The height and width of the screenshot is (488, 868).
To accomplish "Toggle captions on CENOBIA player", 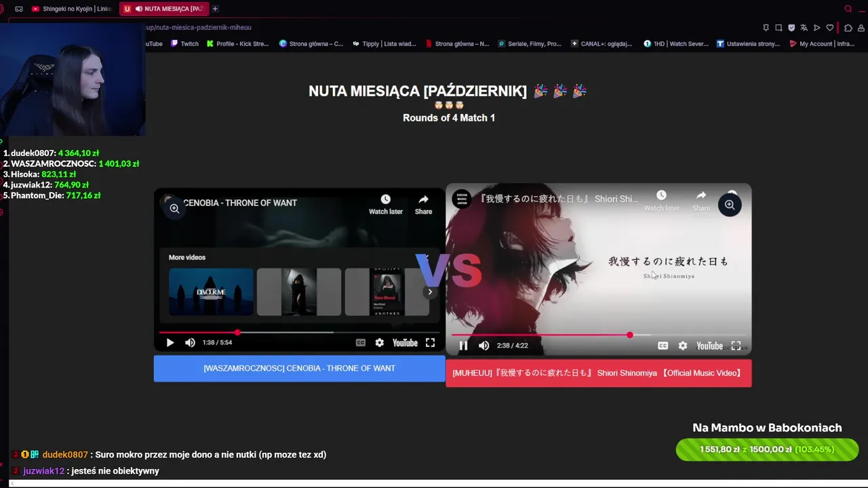I will (361, 343).
